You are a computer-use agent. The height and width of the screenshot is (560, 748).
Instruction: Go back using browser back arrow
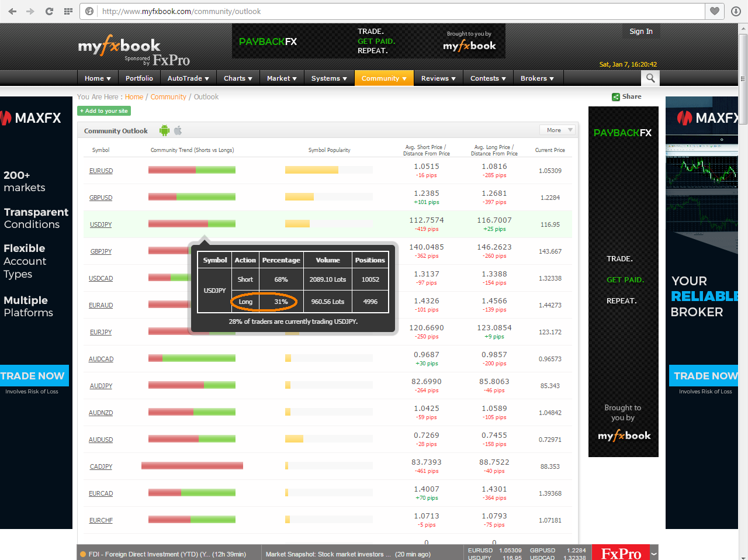coord(12,11)
